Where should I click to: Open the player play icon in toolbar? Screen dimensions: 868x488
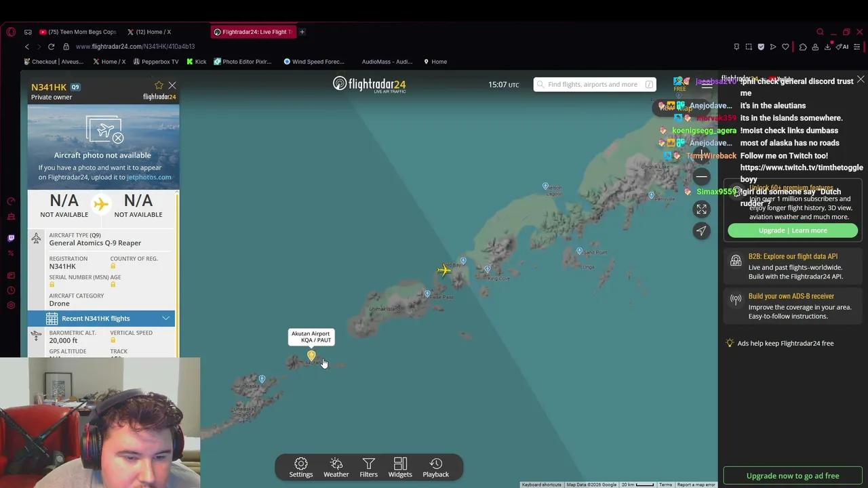click(773, 47)
